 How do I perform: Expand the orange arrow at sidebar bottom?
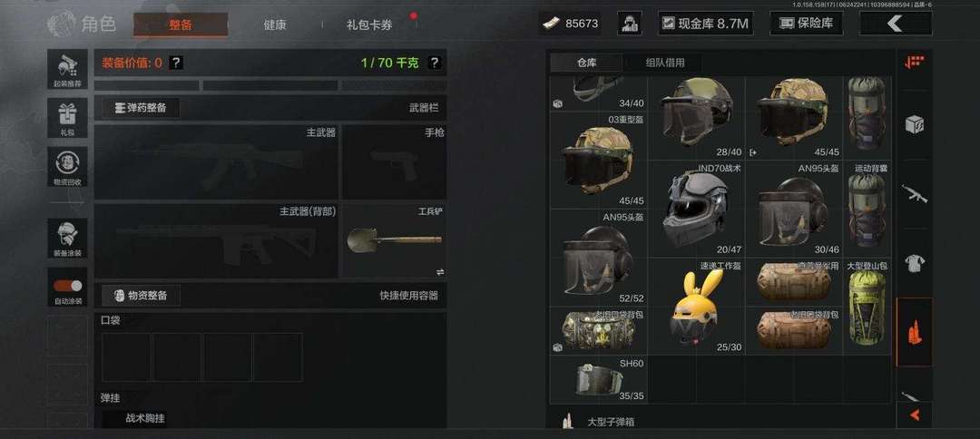[x=915, y=415]
